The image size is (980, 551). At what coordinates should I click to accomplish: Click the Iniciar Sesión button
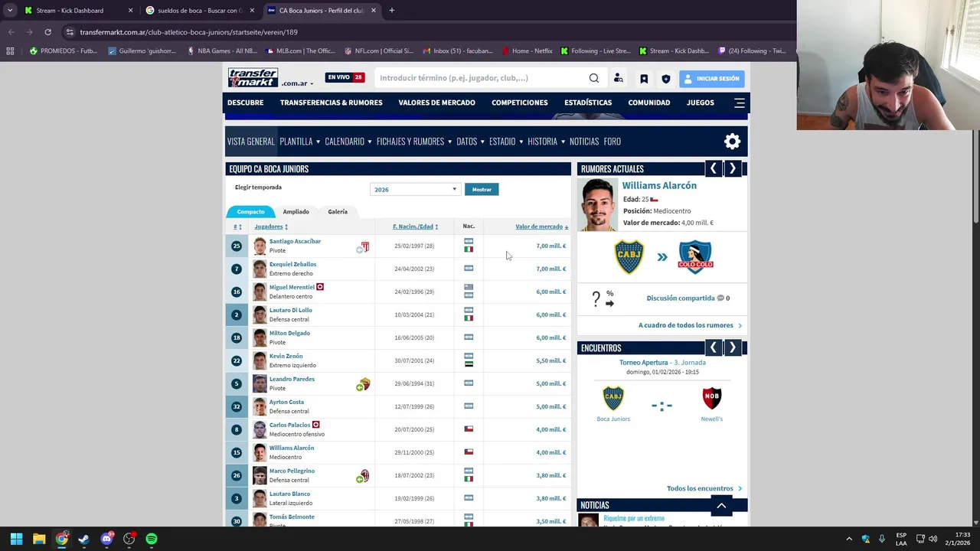[711, 79]
